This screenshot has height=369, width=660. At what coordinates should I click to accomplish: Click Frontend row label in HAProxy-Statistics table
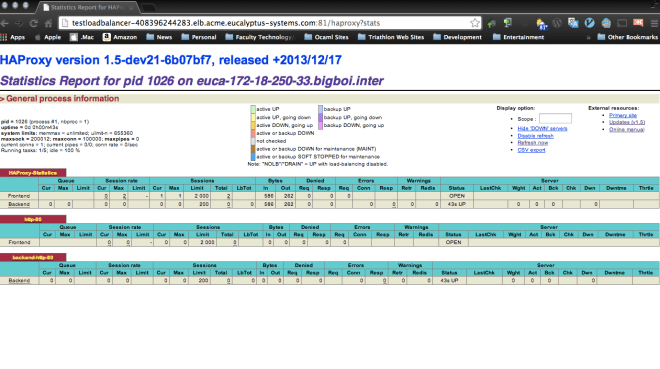click(x=19, y=196)
